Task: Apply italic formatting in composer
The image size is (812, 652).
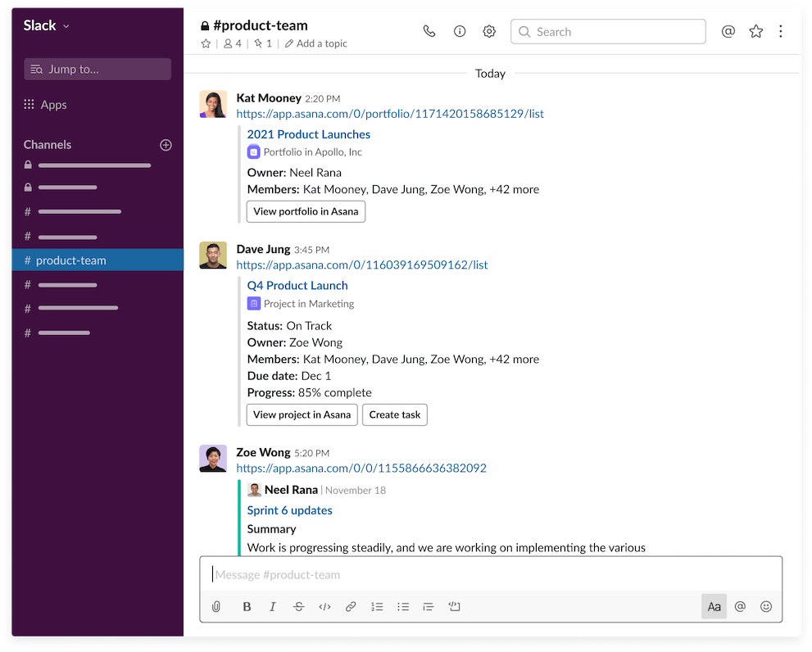Action: coord(273,607)
